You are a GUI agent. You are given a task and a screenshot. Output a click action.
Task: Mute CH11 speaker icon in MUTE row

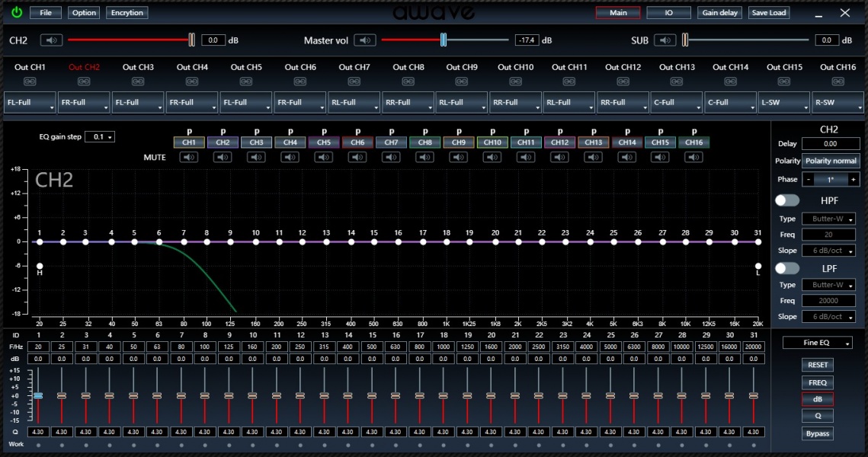[x=526, y=157]
